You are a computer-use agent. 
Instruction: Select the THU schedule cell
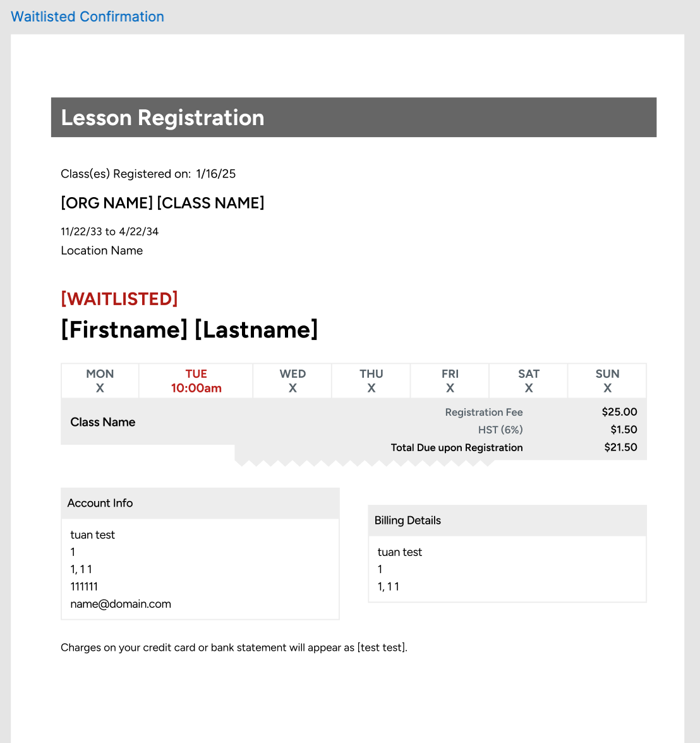coord(371,381)
